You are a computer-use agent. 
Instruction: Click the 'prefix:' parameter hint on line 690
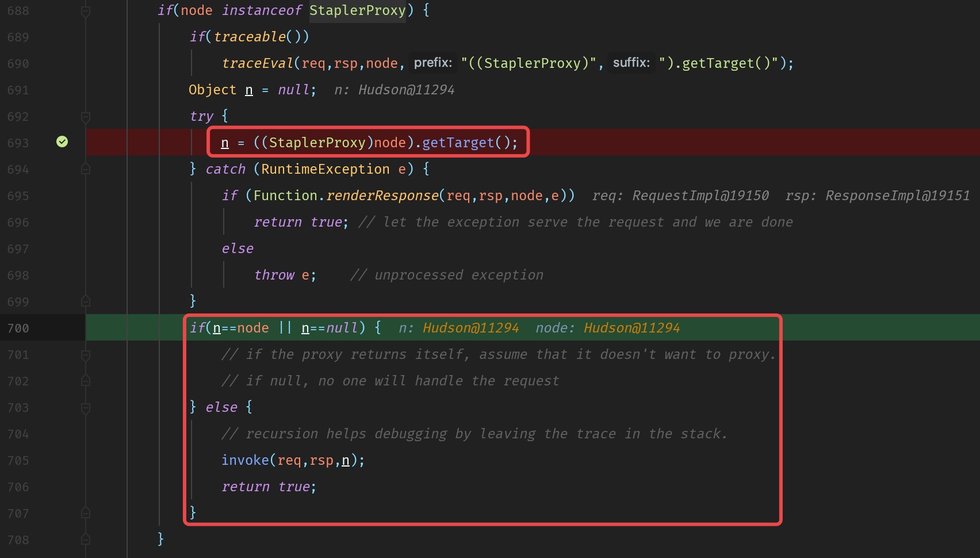[433, 63]
